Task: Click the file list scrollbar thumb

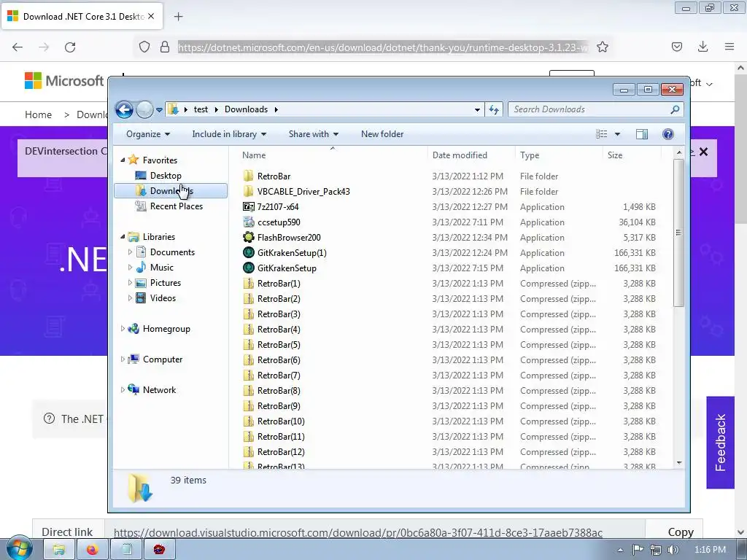Action: pos(679,233)
